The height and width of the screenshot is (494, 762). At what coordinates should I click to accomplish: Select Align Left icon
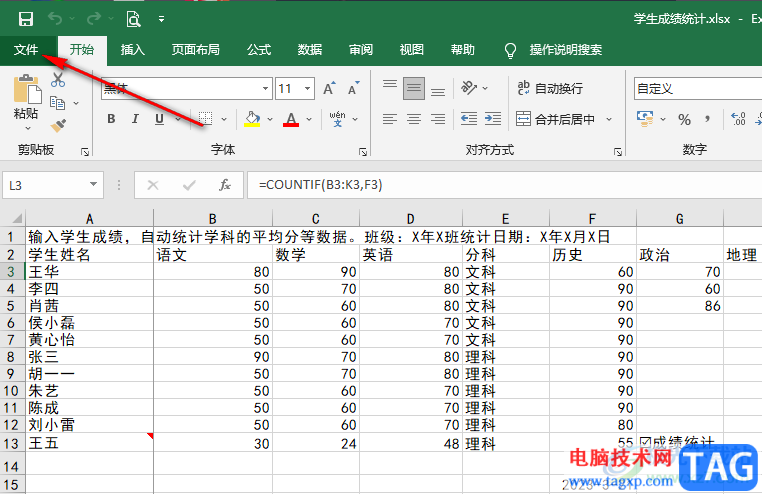[390, 119]
